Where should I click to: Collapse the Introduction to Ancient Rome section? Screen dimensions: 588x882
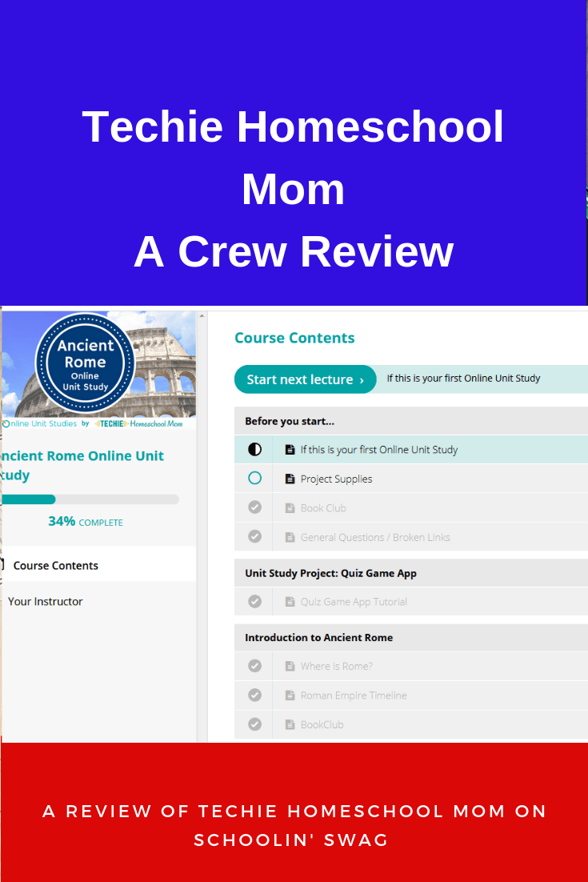(x=318, y=638)
